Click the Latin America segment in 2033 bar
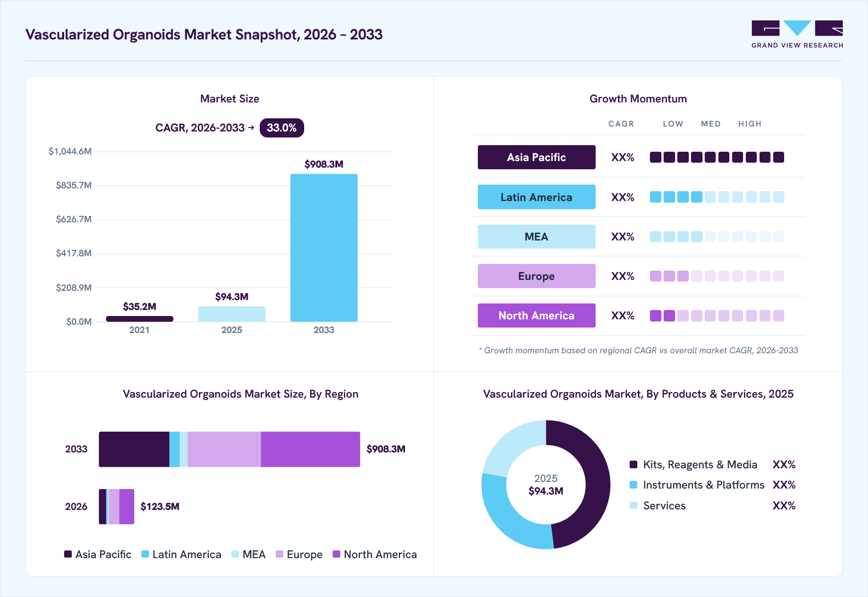868x597 pixels. tap(174, 449)
